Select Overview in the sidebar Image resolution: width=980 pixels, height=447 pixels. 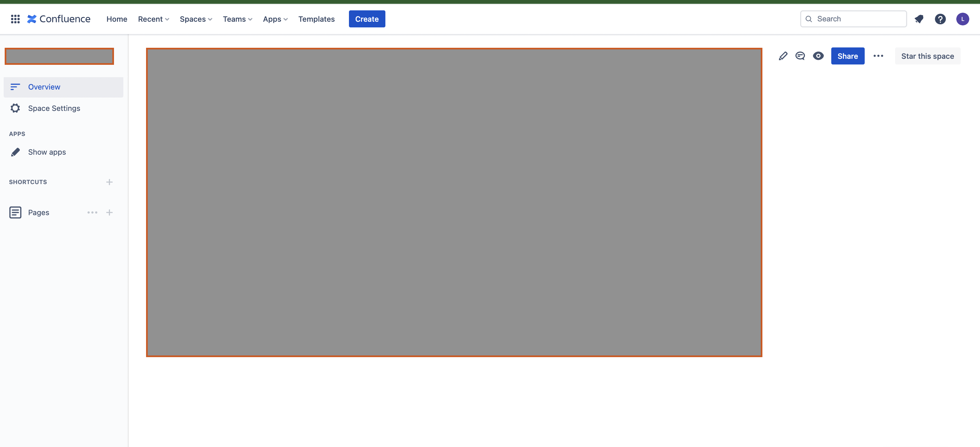pos(64,87)
